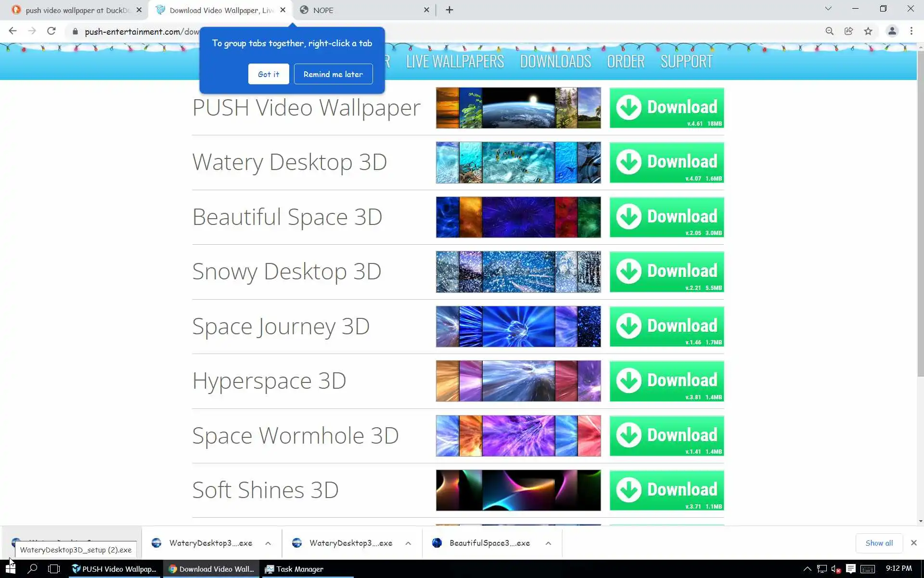Screen dimensions: 924x578
Task: Click the Hyperspace 3D preview thumbnail
Action: click(518, 381)
